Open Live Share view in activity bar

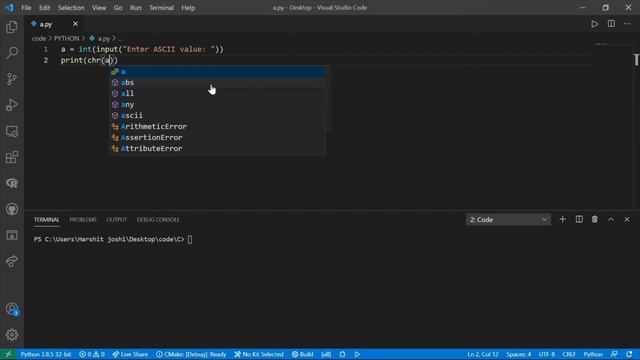click(12, 261)
